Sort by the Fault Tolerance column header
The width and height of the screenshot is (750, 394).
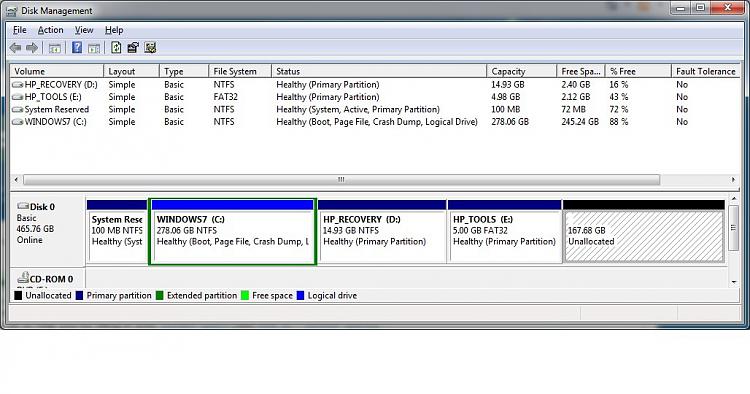pos(706,71)
